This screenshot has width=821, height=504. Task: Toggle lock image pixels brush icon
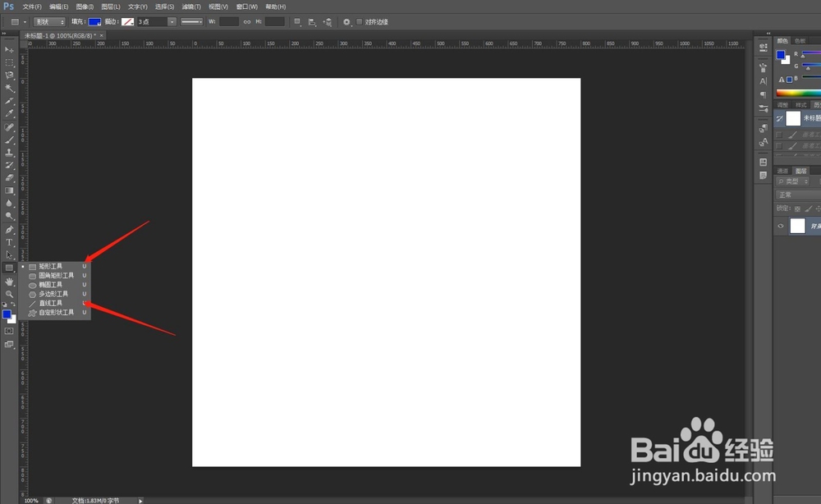tap(808, 208)
